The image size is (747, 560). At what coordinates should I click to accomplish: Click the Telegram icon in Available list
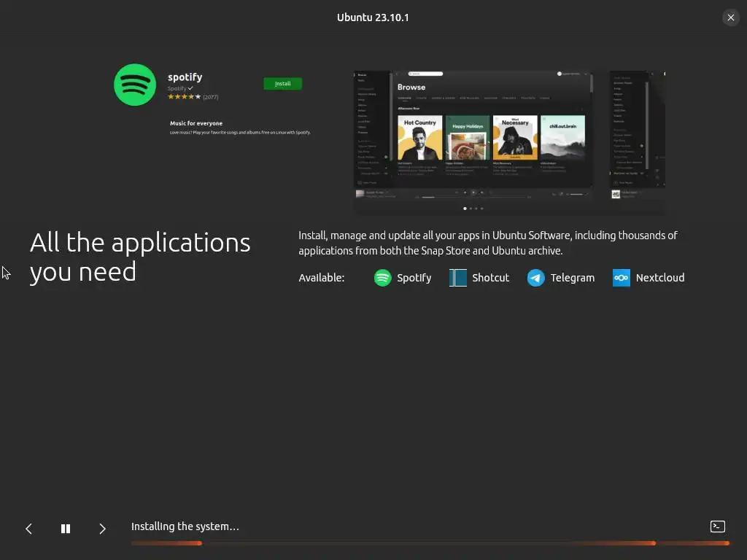click(x=536, y=278)
